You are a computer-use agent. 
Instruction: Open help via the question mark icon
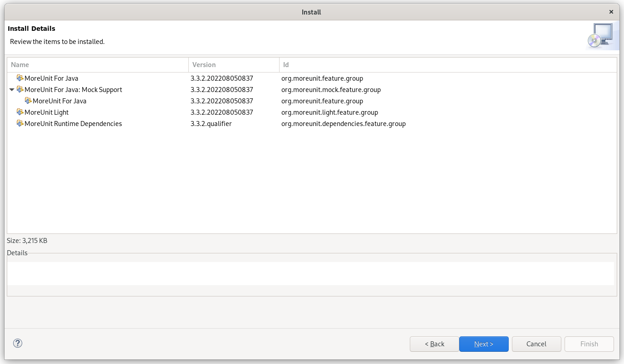[x=17, y=343]
